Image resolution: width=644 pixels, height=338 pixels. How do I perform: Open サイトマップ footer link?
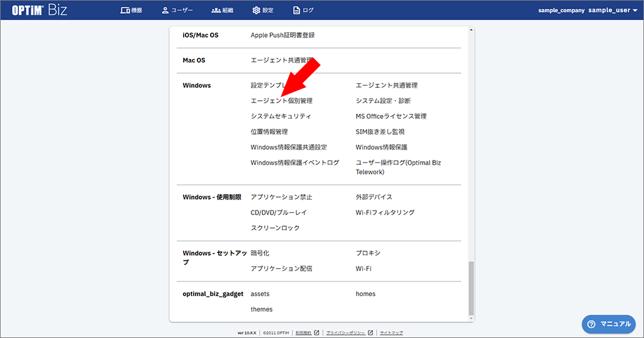coord(391,333)
